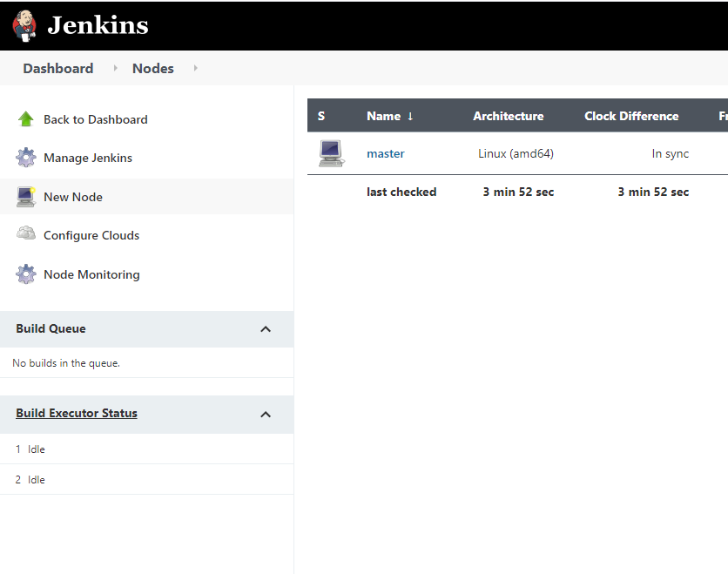Open the Dashboard breadcrumb dropdown arrow
Screen dimensions: 728x574
pos(115,68)
